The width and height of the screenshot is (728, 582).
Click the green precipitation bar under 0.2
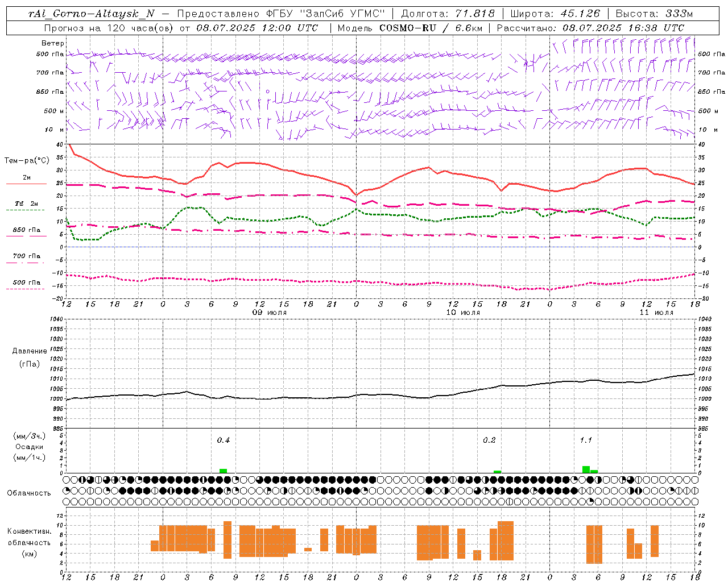pos(498,472)
